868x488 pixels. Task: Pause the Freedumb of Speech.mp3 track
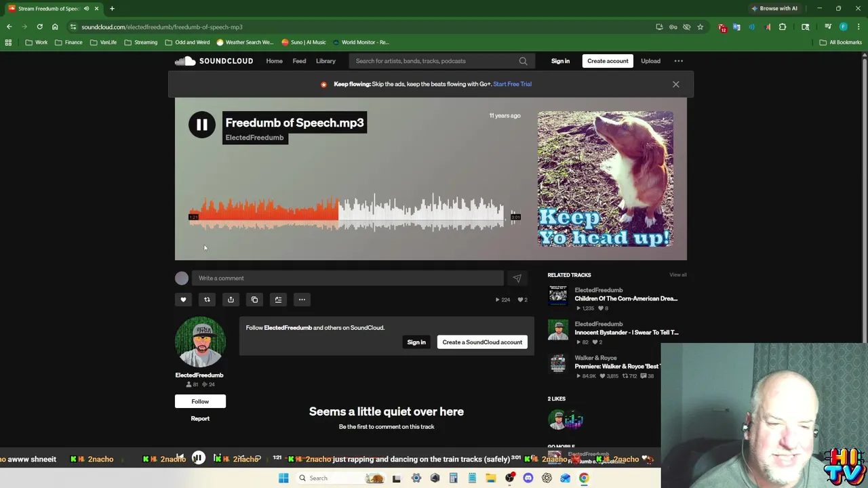[x=201, y=125]
